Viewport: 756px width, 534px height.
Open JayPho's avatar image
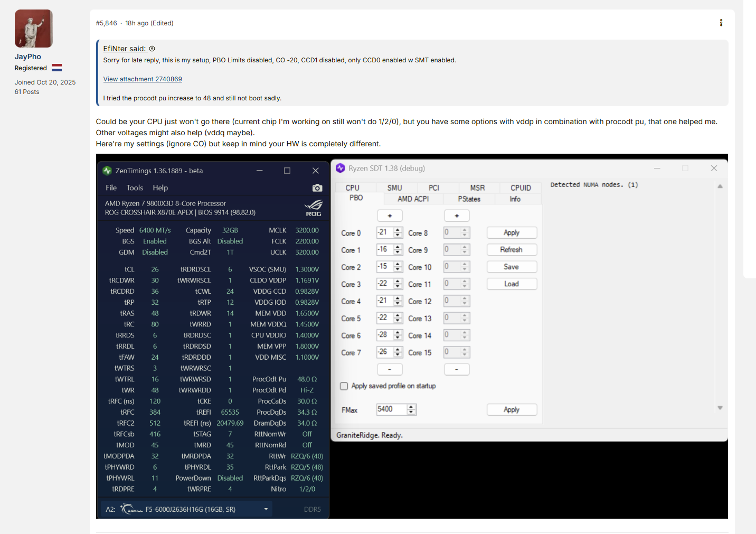click(x=34, y=29)
